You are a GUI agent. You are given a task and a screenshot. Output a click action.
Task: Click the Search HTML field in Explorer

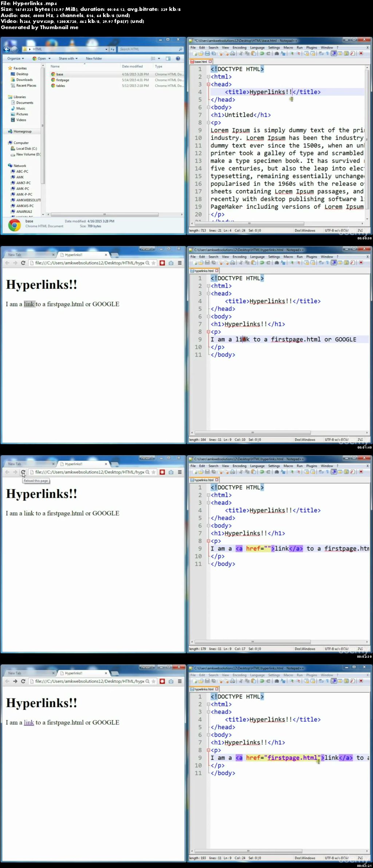151,49
